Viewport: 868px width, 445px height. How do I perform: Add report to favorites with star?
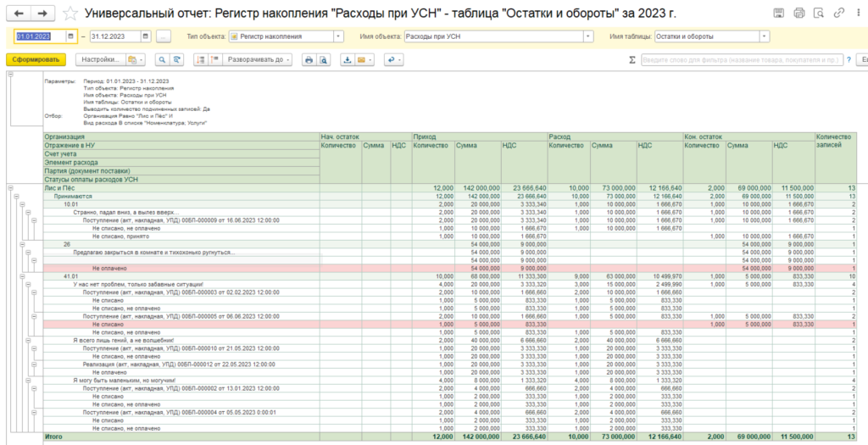coord(70,14)
